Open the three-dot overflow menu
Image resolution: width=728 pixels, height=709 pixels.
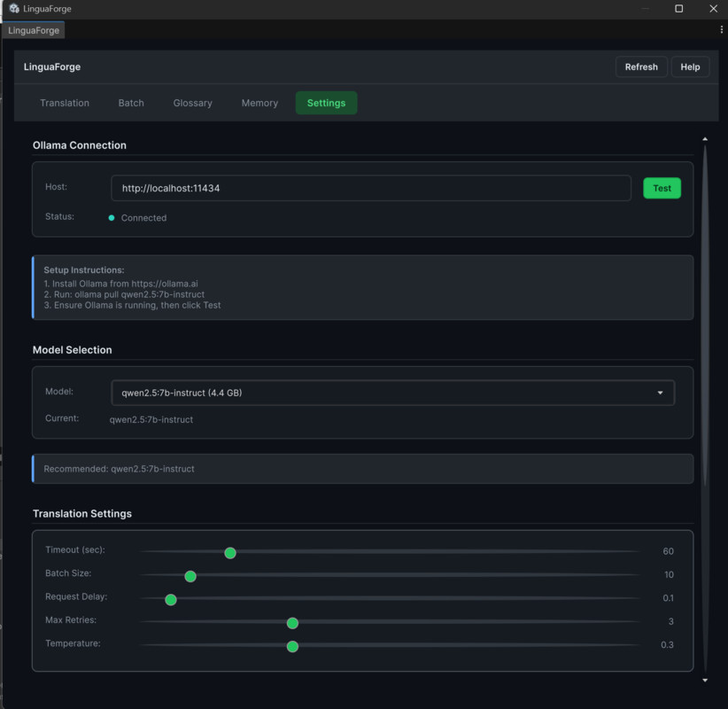point(722,30)
